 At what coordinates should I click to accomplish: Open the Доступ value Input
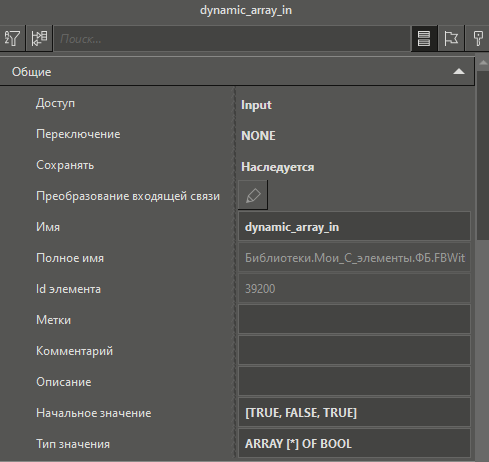pos(256,105)
